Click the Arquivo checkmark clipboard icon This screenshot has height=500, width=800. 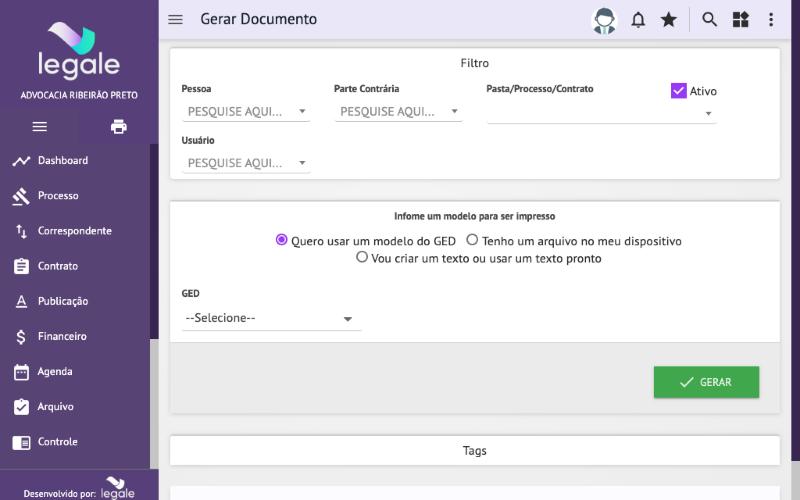[21, 407]
